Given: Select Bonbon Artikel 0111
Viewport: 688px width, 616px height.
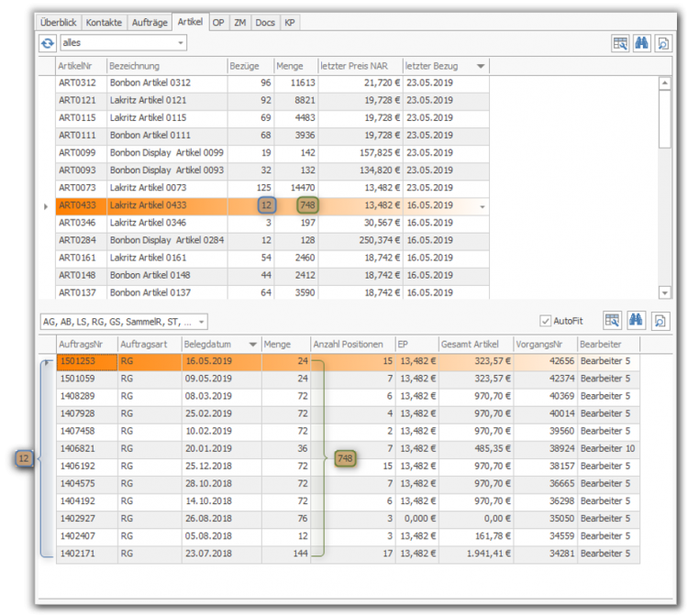Looking at the screenshot, I should coord(272,136).
